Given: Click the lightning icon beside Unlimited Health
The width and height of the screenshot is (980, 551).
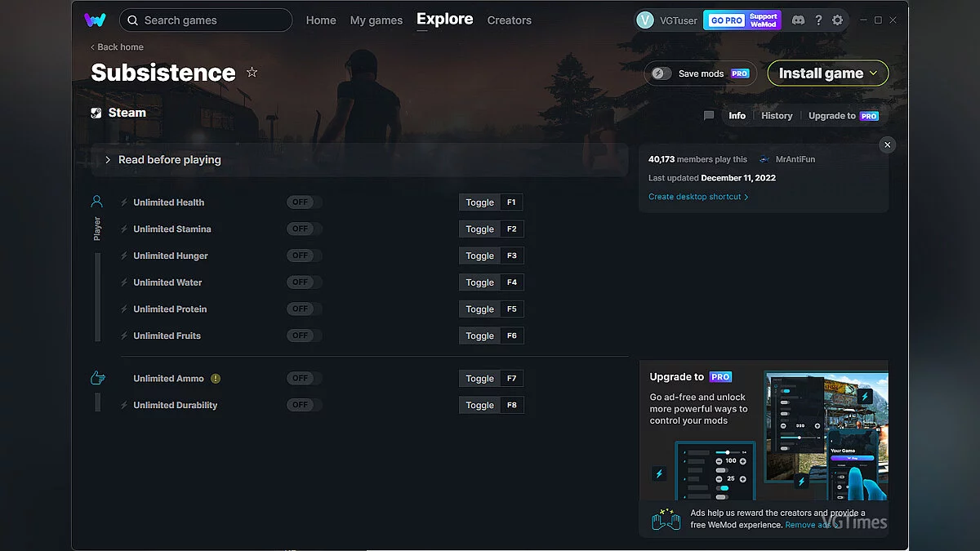Looking at the screenshot, I should [124, 202].
